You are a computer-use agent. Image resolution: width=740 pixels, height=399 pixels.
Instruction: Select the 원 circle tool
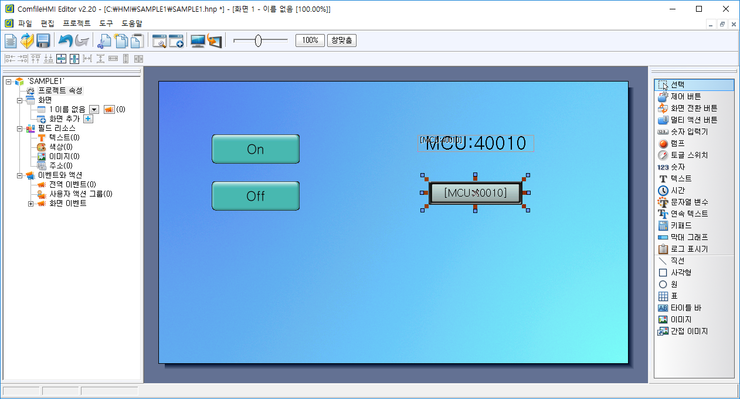(x=694, y=284)
